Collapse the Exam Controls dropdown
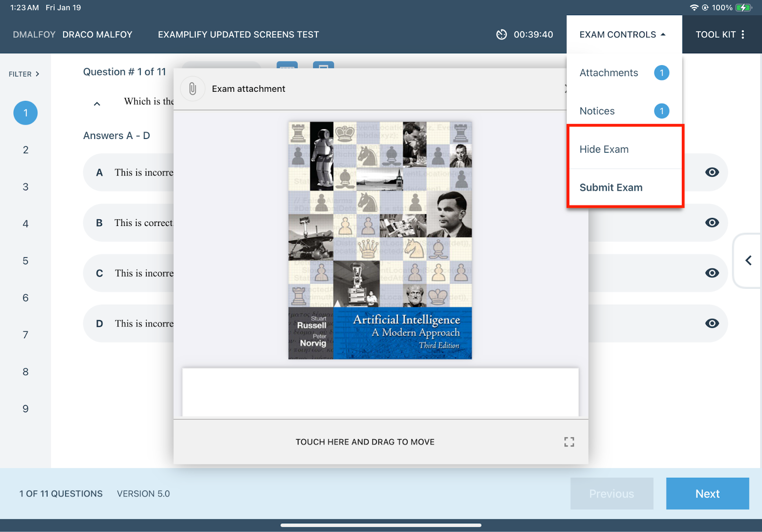The image size is (762, 532). pos(624,34)
